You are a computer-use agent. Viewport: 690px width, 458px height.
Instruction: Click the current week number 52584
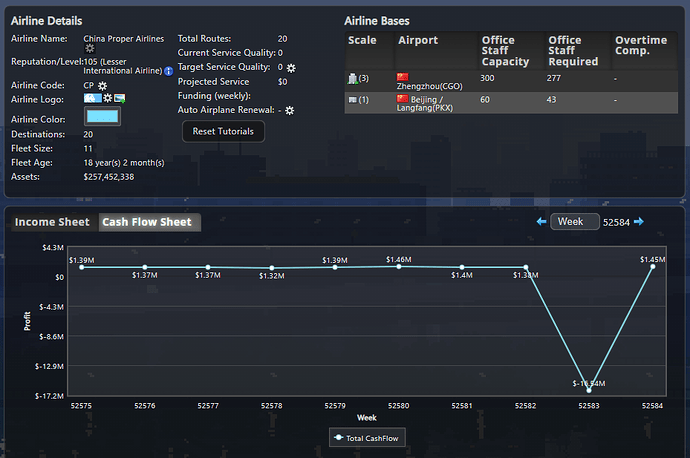pos(616,223)
